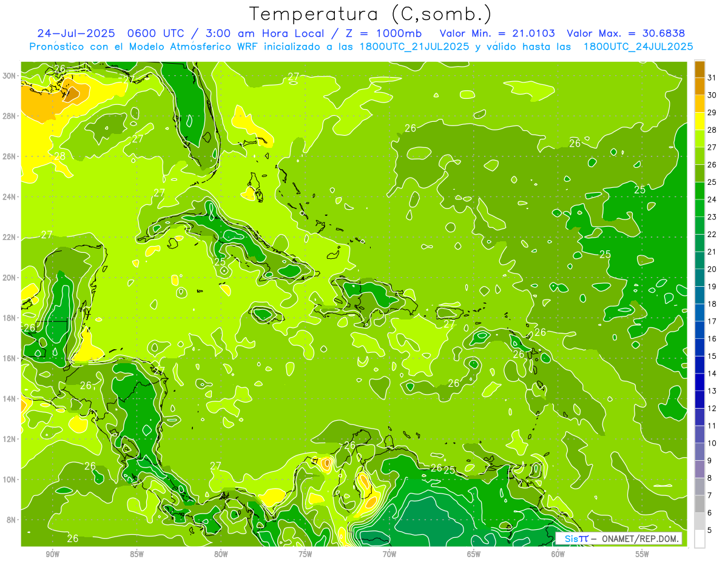Click the '75W' longitude axis label
This screenshot has height=562, width=728.
[305, 554]
